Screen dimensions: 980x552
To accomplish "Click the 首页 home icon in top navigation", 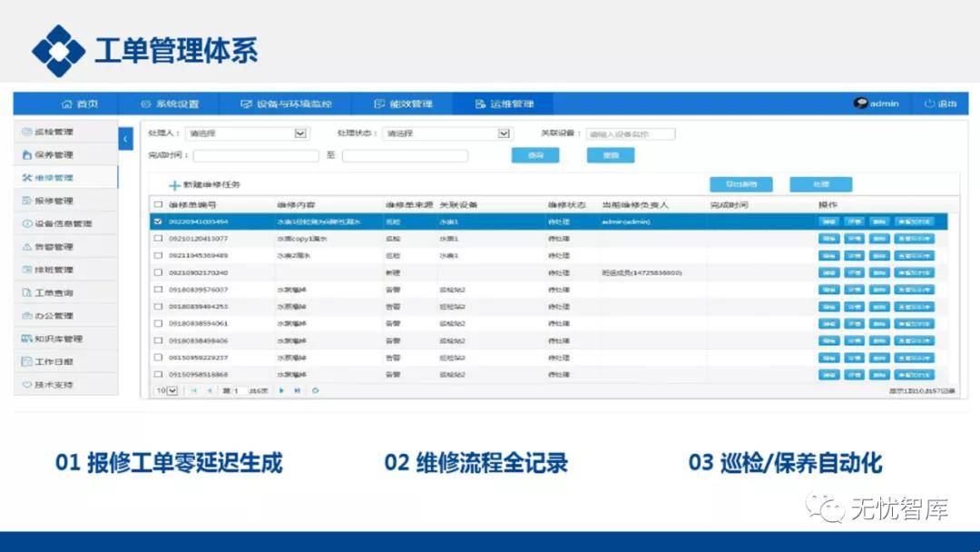I will [x=67, y=103].
